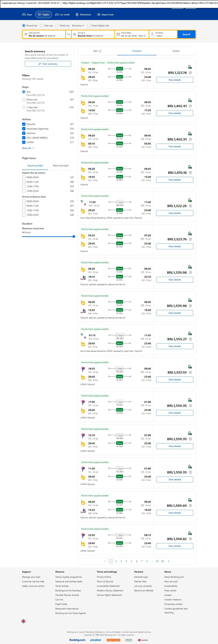
Task: Click the swap origin and destination arrows icon
Action: 69,34
